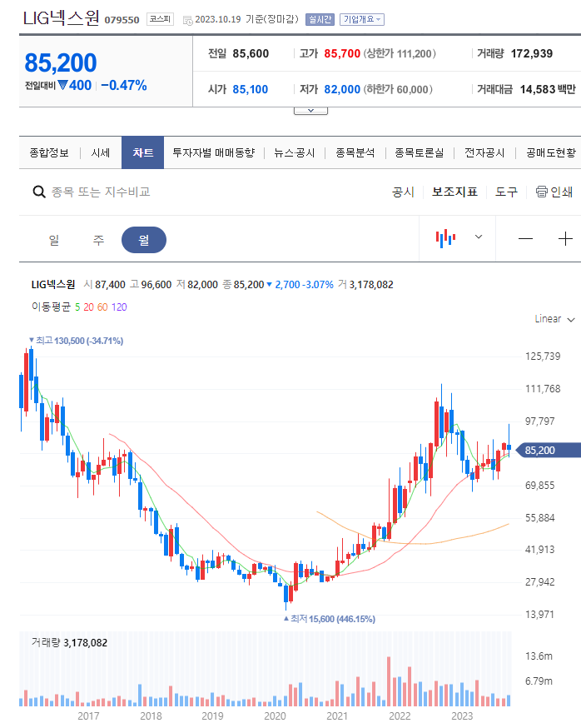This screenshot has height=728, width=581.
Task: Click the 거래량 3,178,082 volume label
Action: point(69,642)
